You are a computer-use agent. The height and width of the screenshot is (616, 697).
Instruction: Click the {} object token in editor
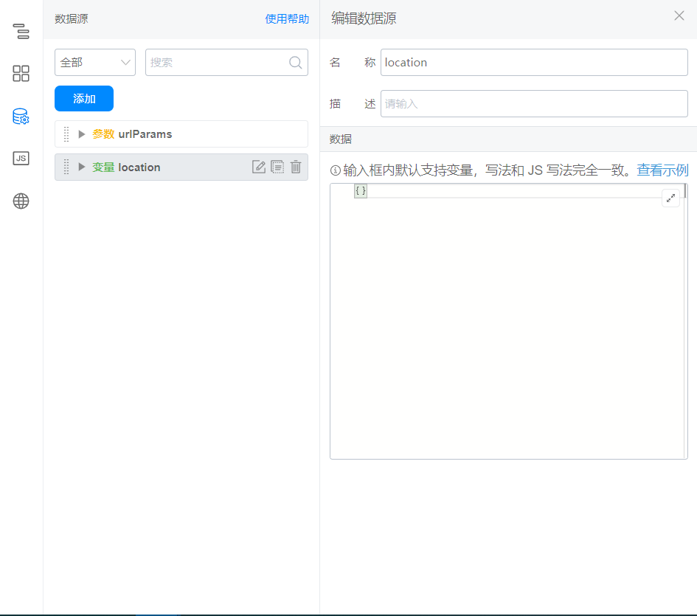click(x=361, y=191)
